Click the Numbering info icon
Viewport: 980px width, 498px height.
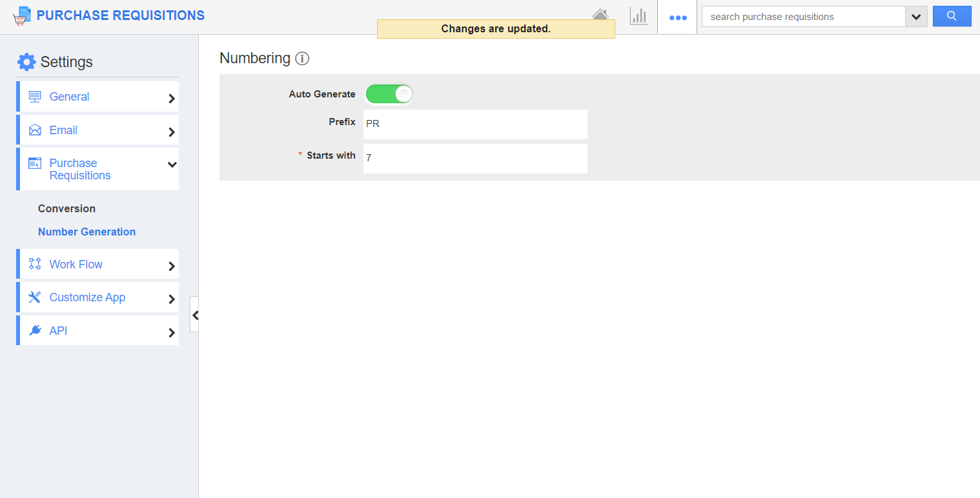[302, 59]
